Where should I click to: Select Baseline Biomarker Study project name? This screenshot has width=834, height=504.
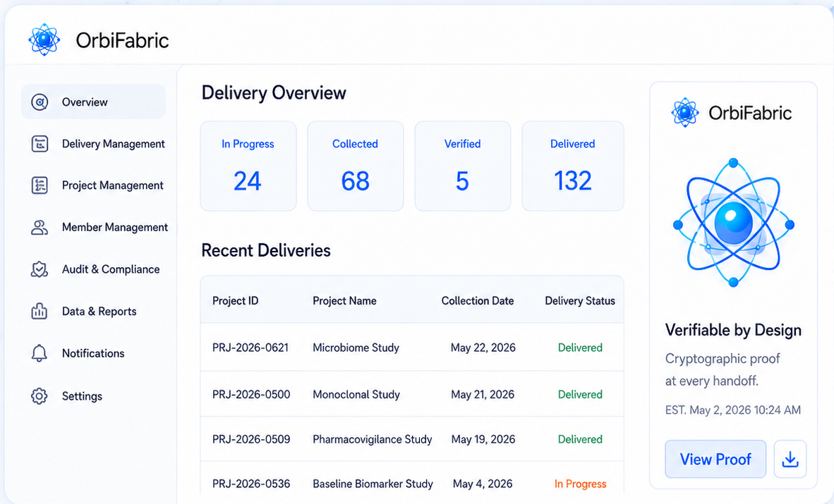click(x=373, y=484)
